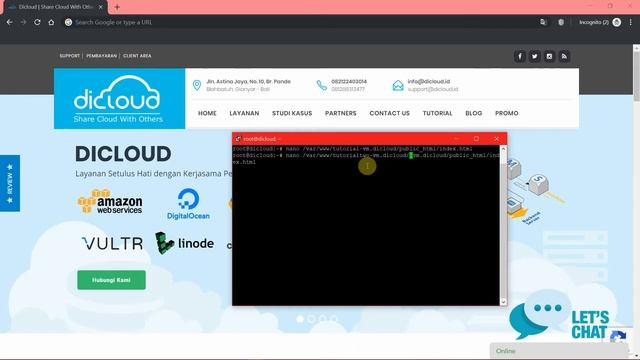Click the phone number 082122403014
Screen dimensions: 640x360
point(349,81)
